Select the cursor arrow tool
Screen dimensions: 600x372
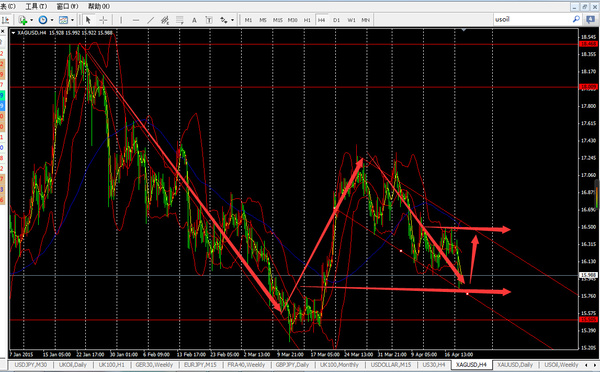[x=88, y=20]
